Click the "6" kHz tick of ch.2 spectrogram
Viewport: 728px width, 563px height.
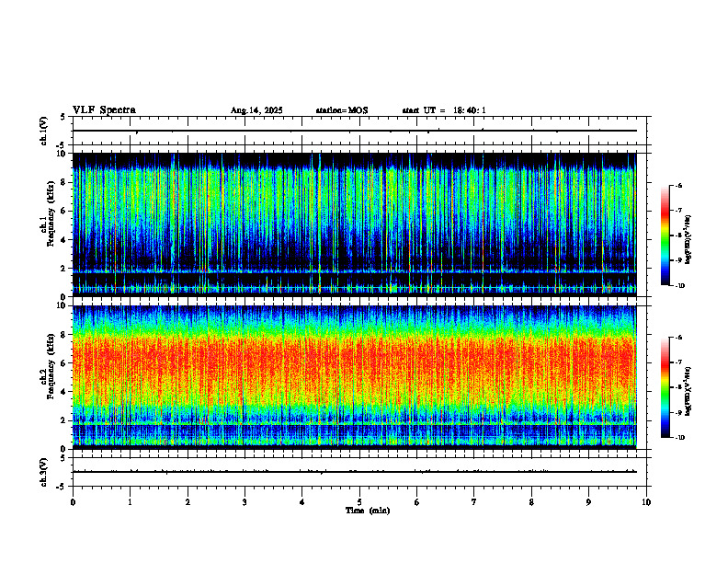[x=63, y=362]
